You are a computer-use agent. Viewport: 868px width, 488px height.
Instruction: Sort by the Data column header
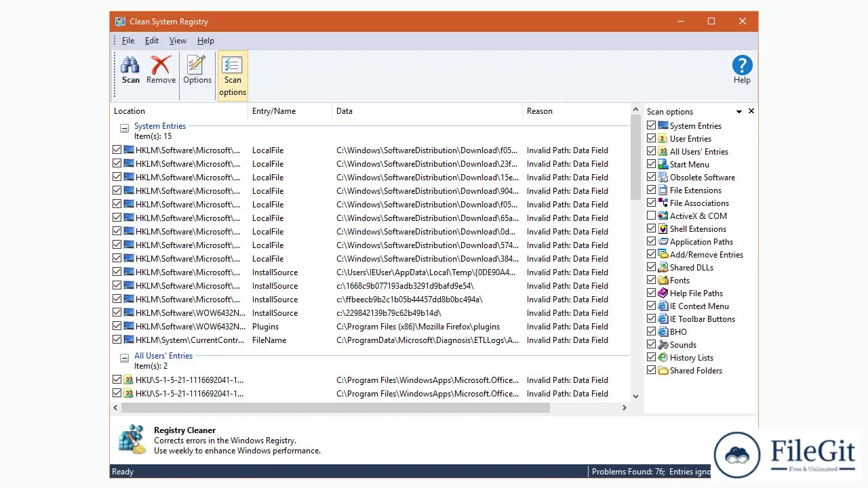click(x=427, y=111)
